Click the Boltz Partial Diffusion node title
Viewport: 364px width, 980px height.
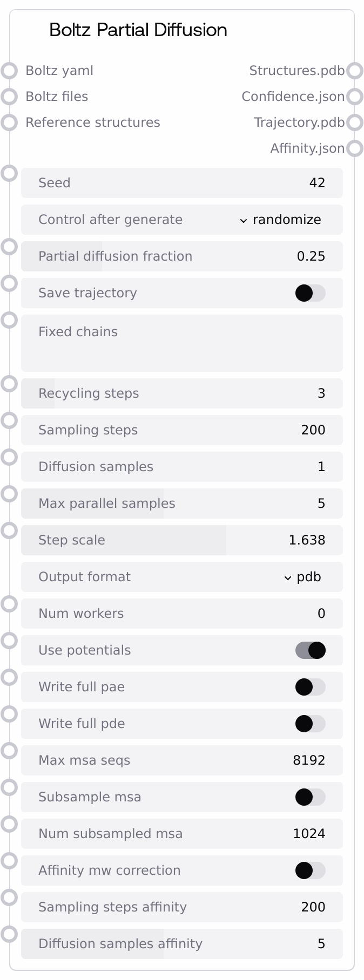(x=138, y=30)
